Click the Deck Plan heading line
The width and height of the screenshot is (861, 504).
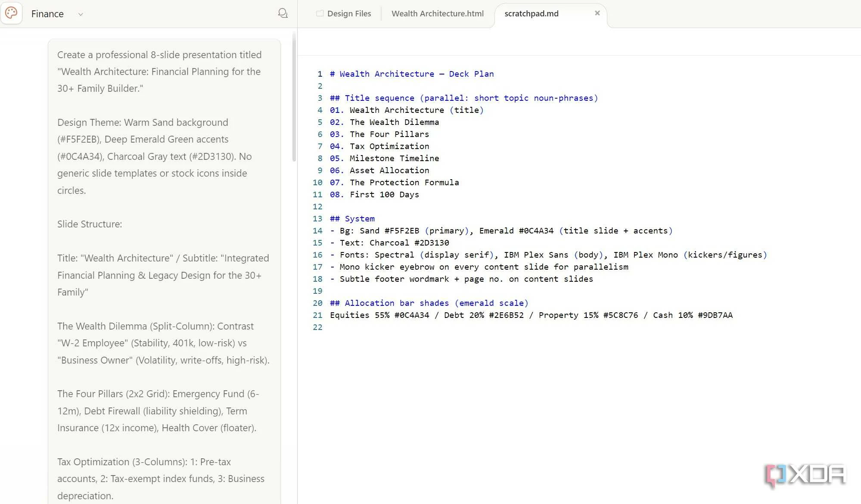[x=412, y=74]
